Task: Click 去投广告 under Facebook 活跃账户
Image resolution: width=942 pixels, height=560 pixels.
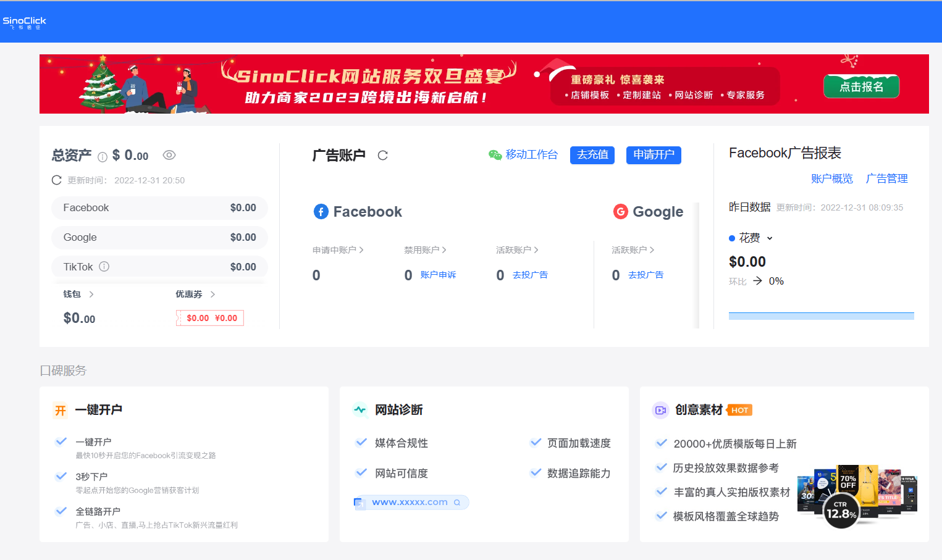Action: (530, 275)
